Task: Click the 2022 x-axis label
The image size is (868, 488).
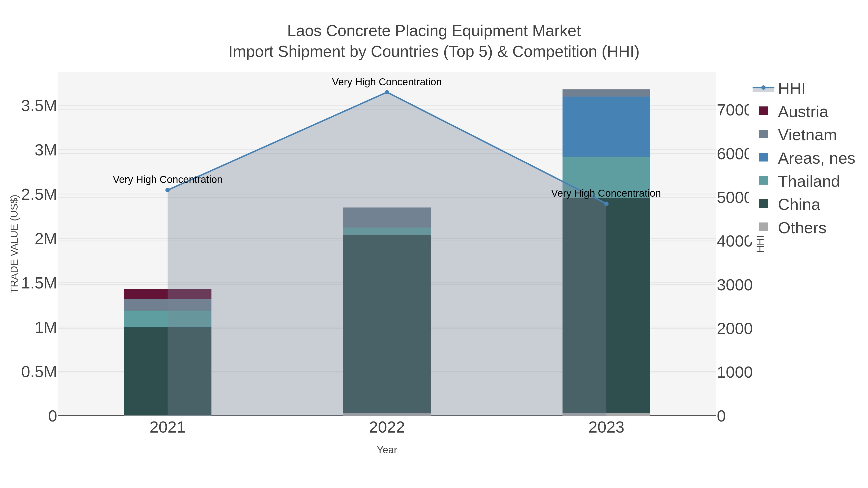Action: (x=387, y=428)
